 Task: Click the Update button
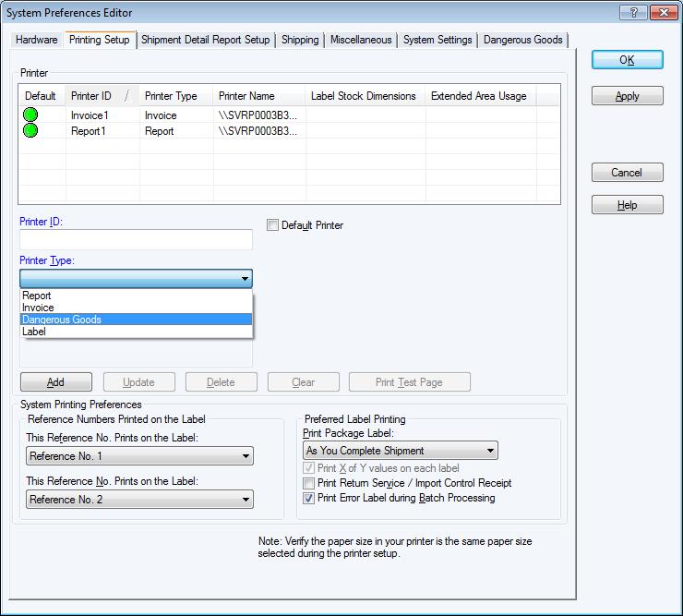coord(139,382)
